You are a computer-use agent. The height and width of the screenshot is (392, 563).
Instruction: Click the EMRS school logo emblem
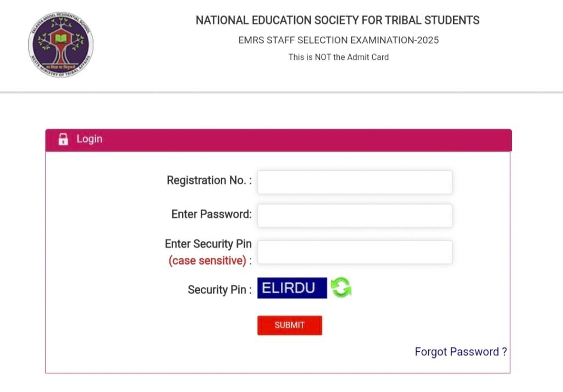60,45
